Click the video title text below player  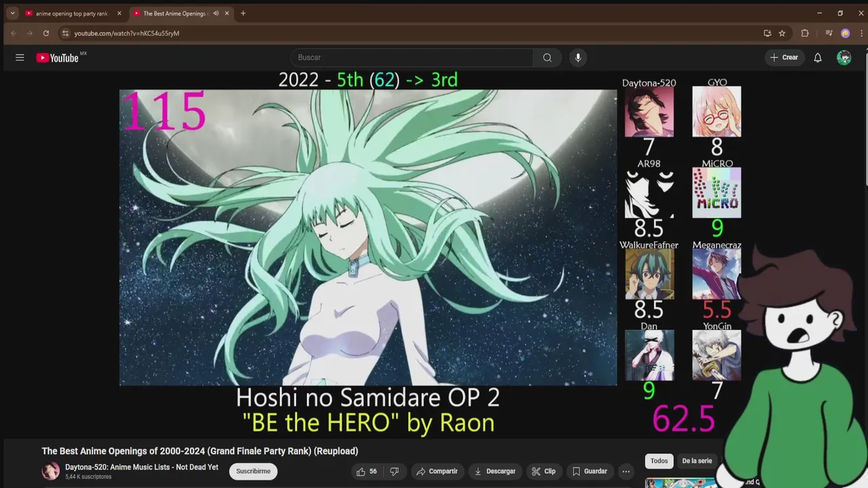click(x=200, y=451)
